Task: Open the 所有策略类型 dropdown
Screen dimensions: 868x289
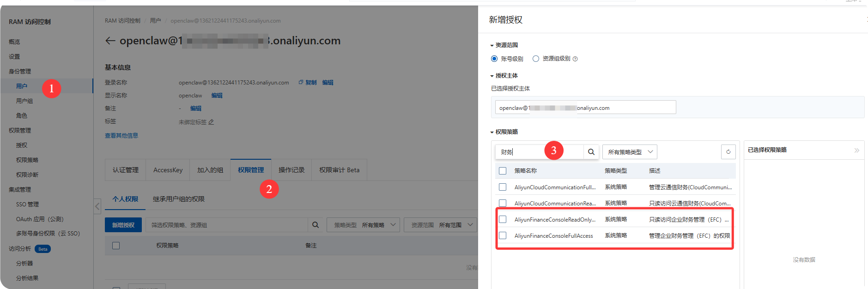Action: click(x=630, y=152)
